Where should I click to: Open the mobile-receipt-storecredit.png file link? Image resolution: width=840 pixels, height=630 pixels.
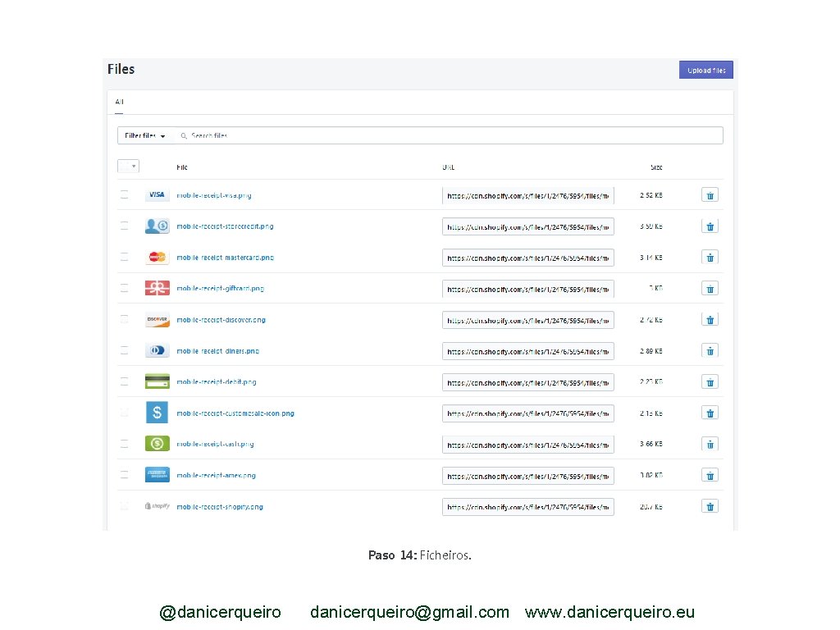[225, 226]
